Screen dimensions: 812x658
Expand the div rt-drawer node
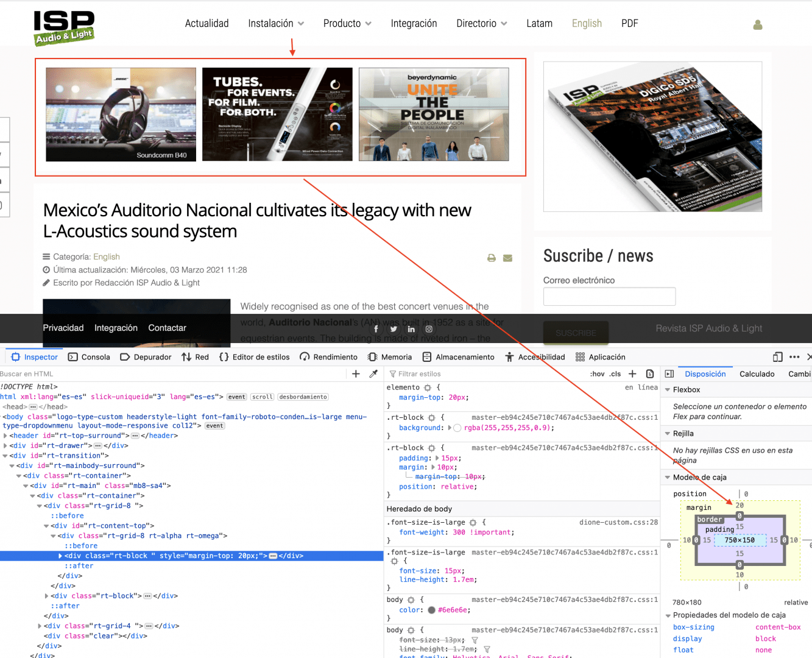pyautogui.click(x=5, y=446)
